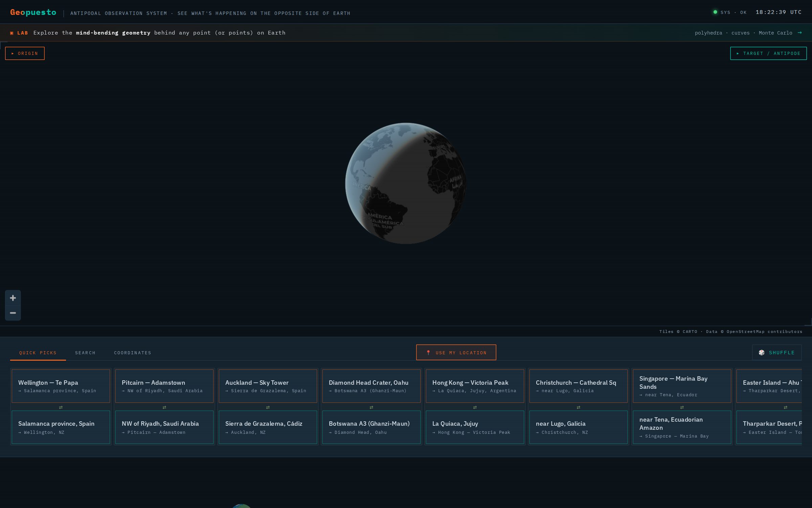Pick near Lugo, Galicia lower card
Screen dimensions: 812x508
click(x=579, y=427)
